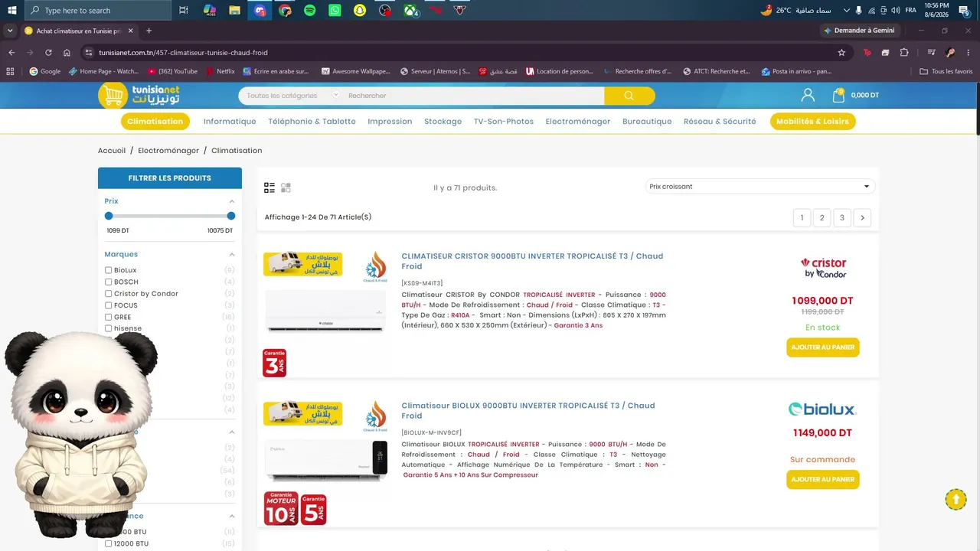
Task: Go to next results page arrow
Action: [x=862, y=218]
